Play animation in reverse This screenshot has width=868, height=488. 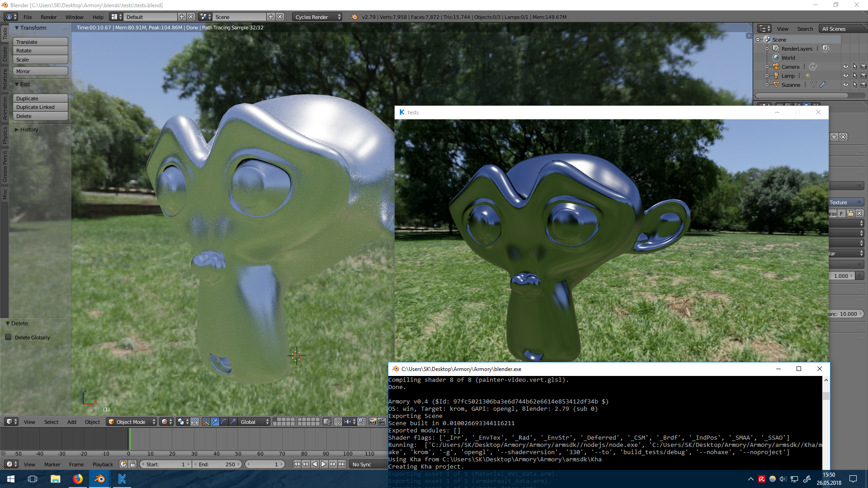pyautogui.click(x=315, y=464)
